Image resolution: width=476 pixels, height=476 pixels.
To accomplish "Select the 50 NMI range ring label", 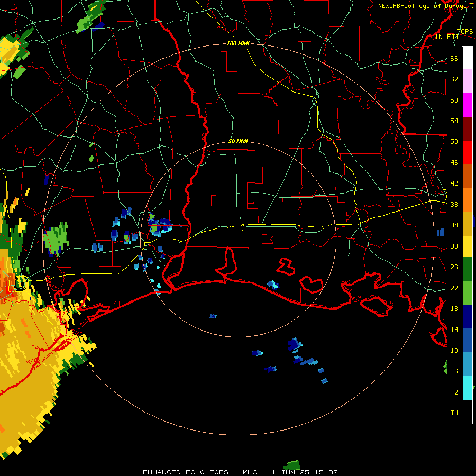I will [x=238, y=141].
